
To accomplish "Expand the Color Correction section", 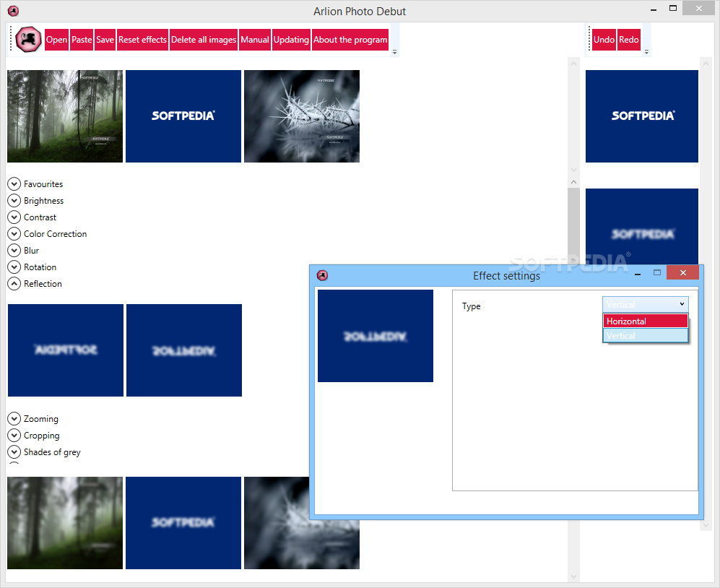I will (14, 233).
